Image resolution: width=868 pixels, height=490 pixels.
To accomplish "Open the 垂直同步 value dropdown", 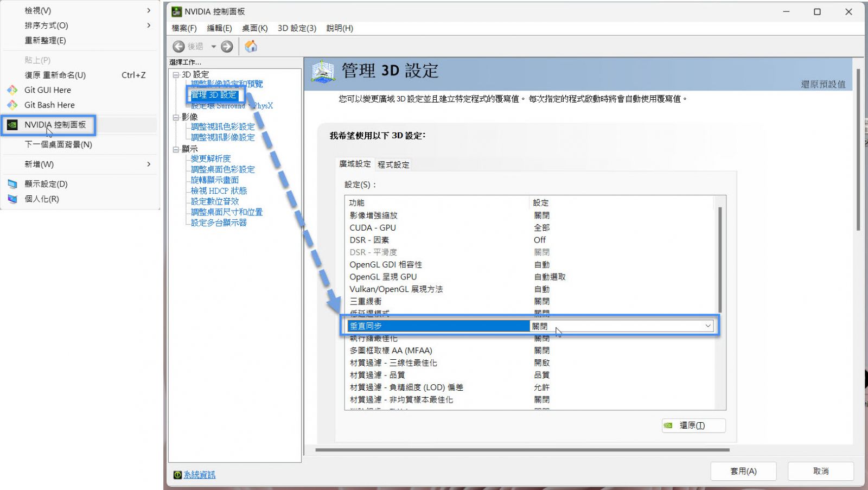I will [x=707, y=326].
